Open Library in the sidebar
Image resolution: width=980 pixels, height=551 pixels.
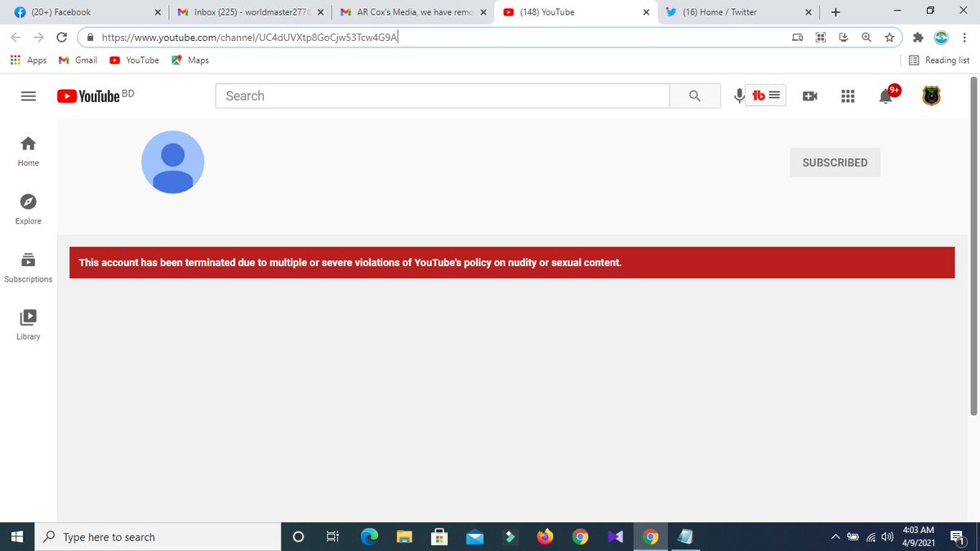click(x=28, y=325)
